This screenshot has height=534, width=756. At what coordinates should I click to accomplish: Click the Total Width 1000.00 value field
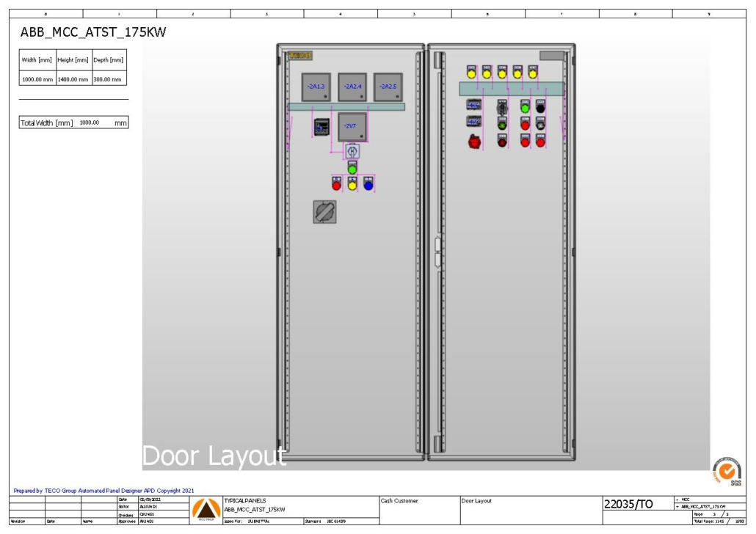(90, 123)
